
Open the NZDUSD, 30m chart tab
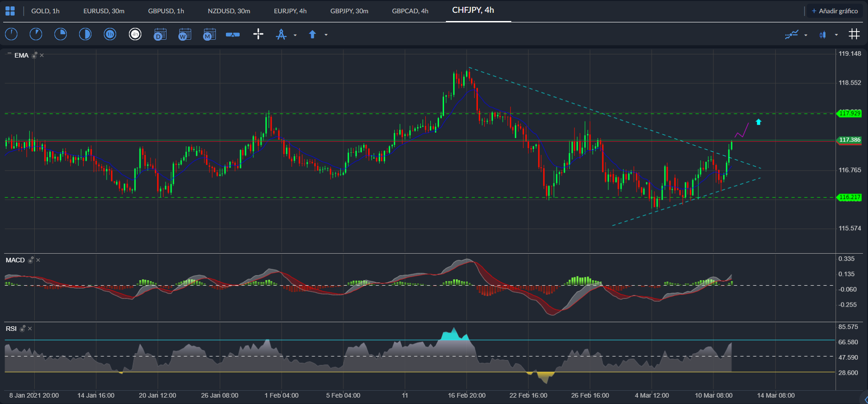tap(229, 11)
